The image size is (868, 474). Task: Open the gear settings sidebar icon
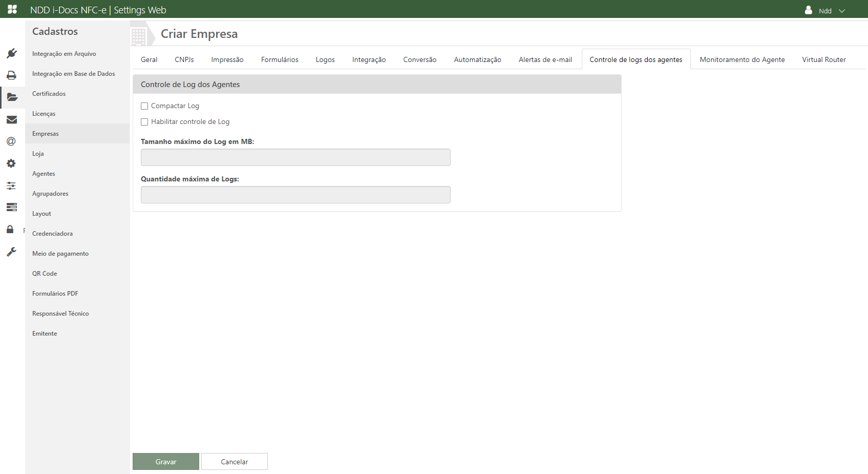point(11,163)
